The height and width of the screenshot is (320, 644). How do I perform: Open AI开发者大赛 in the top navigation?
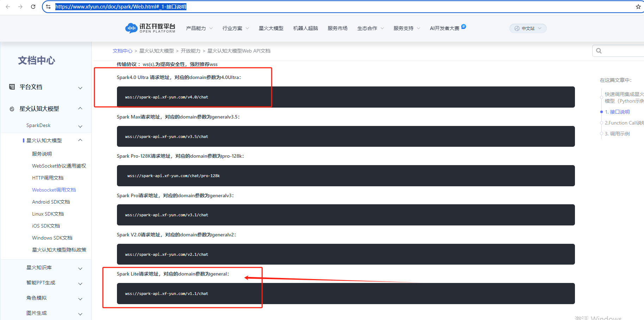point(445,28)
